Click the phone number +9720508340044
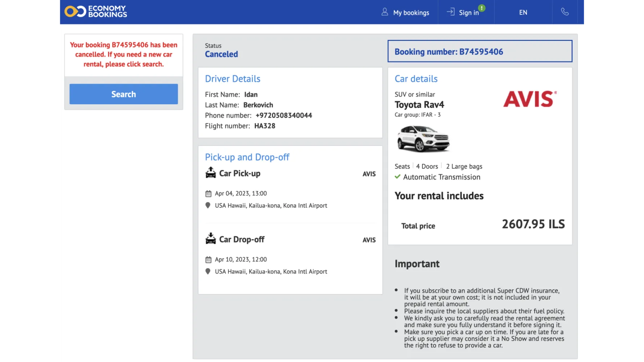Viewport: 644px width, 362px height. pos(284,115)
